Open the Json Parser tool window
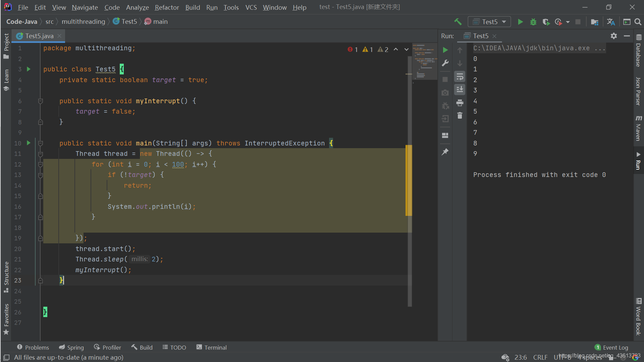644x362 pixels. pos(638,91)
